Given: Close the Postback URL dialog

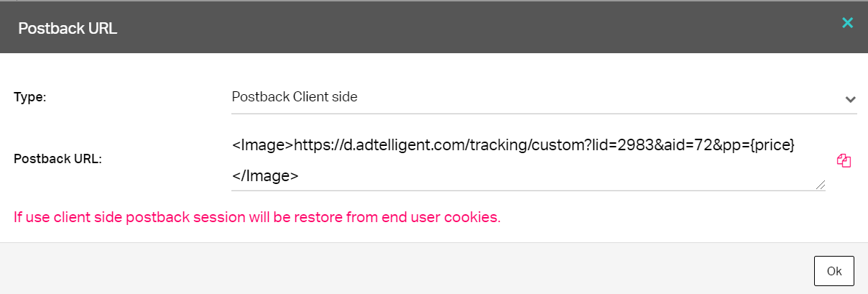Looking at the screenshot, I should click(x=847, y=23).
